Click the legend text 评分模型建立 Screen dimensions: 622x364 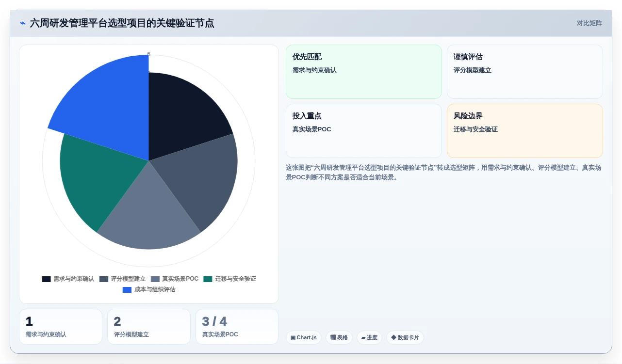click(x=128, y=279)
